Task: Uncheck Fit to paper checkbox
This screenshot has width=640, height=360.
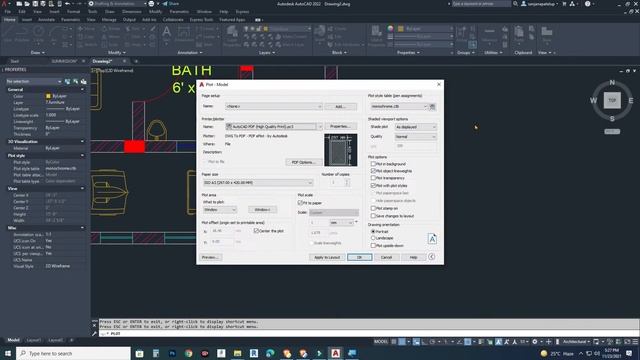Action: (300, 203)
